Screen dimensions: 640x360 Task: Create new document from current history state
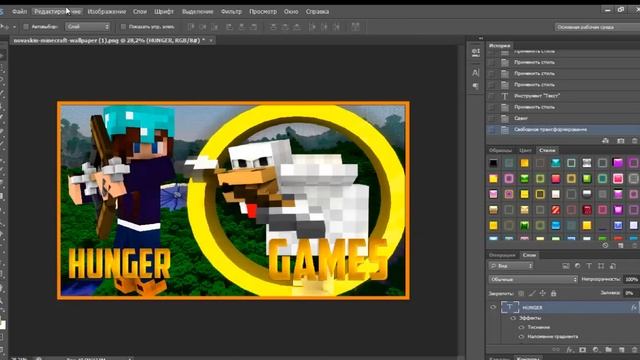pos(605,141)
